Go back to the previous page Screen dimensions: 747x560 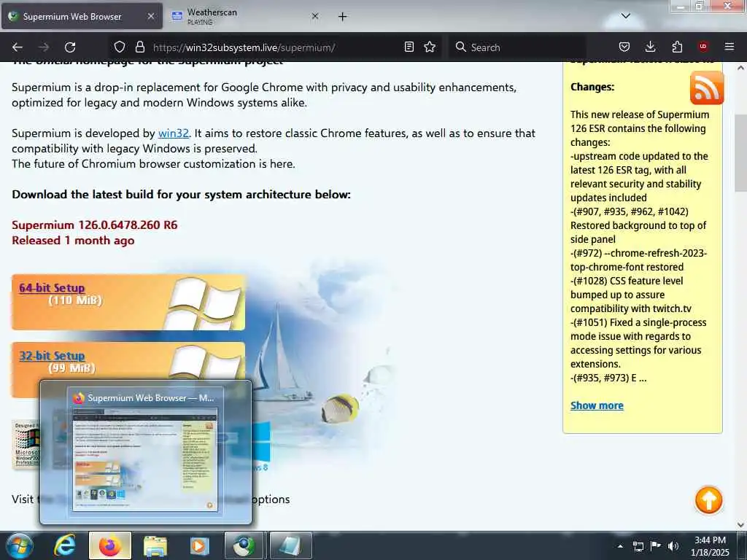pyautogui.click(x=18, y=47)
